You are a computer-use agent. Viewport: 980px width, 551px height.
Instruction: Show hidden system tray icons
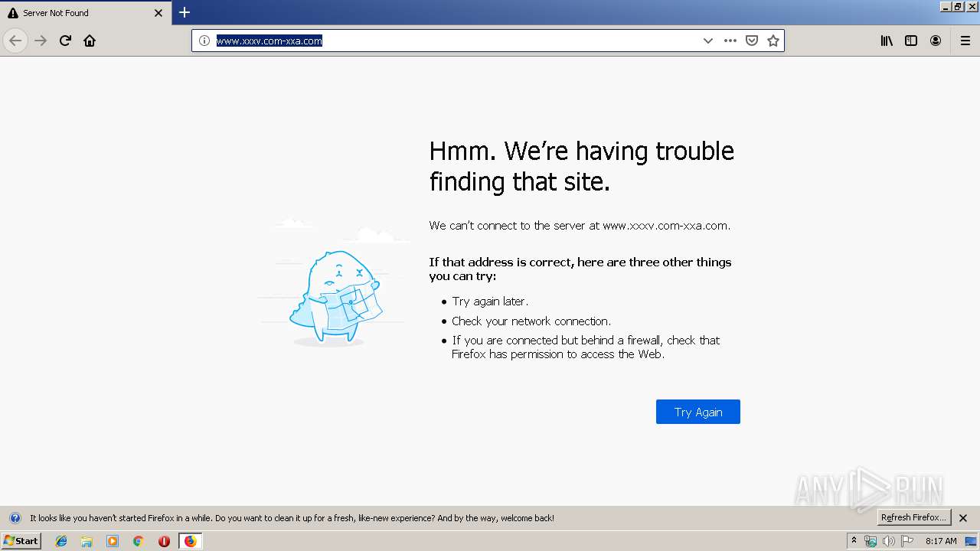click(854, 541)
